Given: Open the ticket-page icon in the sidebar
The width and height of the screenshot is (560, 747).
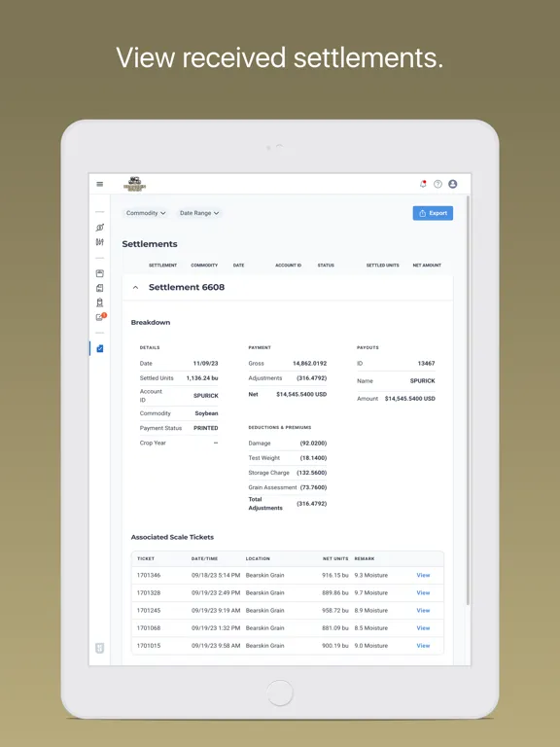Looking at the screenshot, I should pos(99,288).
